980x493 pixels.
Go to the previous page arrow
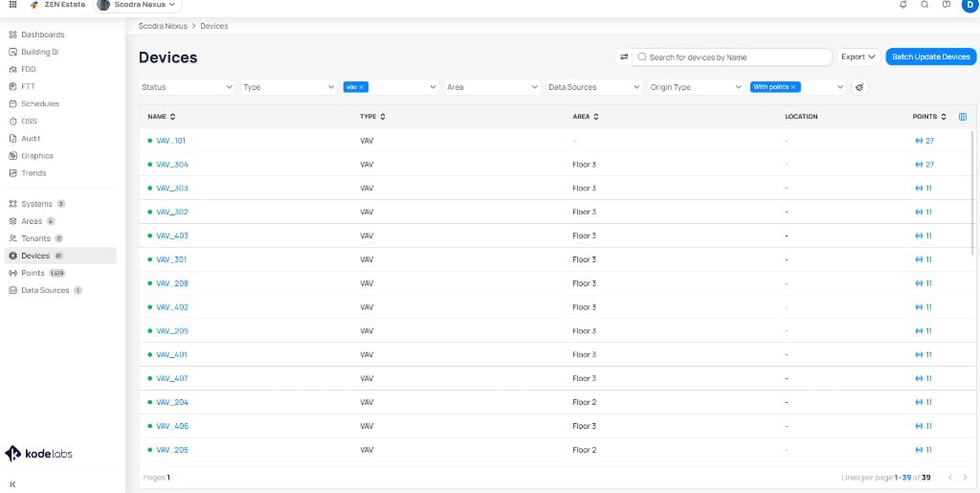(x=950, y=478)
